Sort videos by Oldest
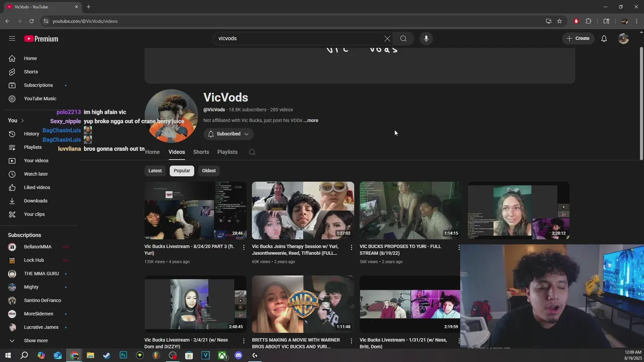 pos(209,170)
